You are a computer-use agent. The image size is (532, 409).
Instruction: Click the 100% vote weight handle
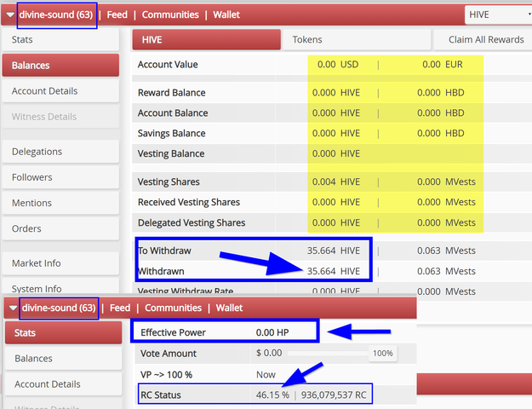383,354
